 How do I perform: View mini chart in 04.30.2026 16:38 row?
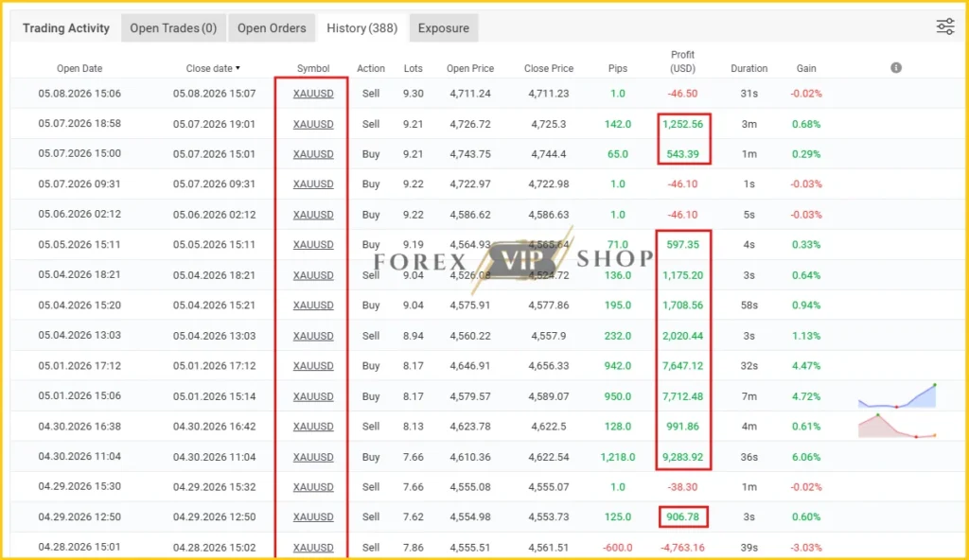[x=897, y=427]
